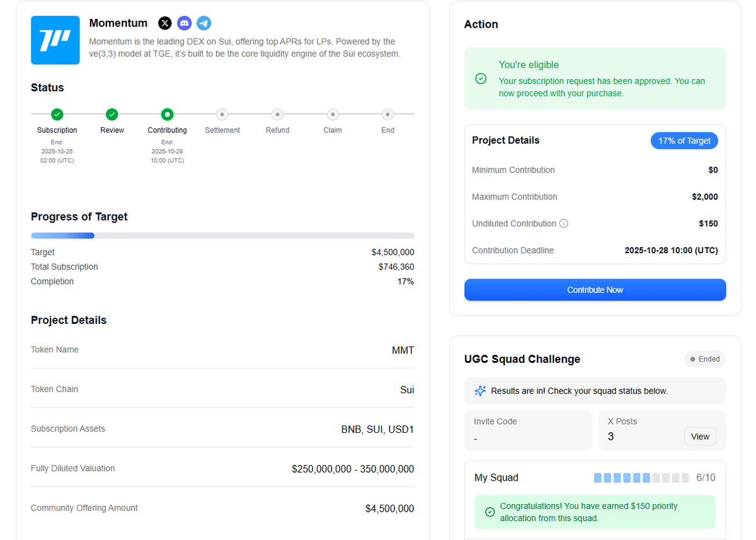Image resolution: width=756 pixels, height=540 pixels.
Task: Click the Sui token chain value
Action: (x=407, y=390)
